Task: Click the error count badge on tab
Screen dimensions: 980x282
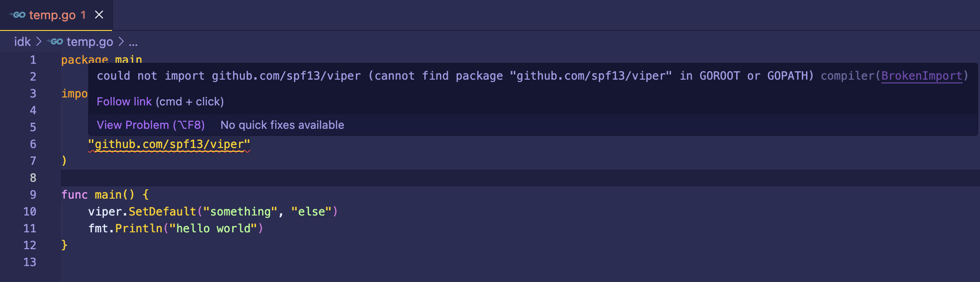Action: pyautogui.click(x=83, y=15)
